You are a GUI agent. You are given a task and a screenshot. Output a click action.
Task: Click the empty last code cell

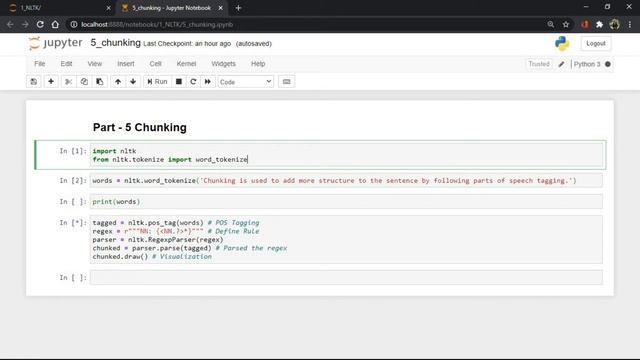click(346, 278)
